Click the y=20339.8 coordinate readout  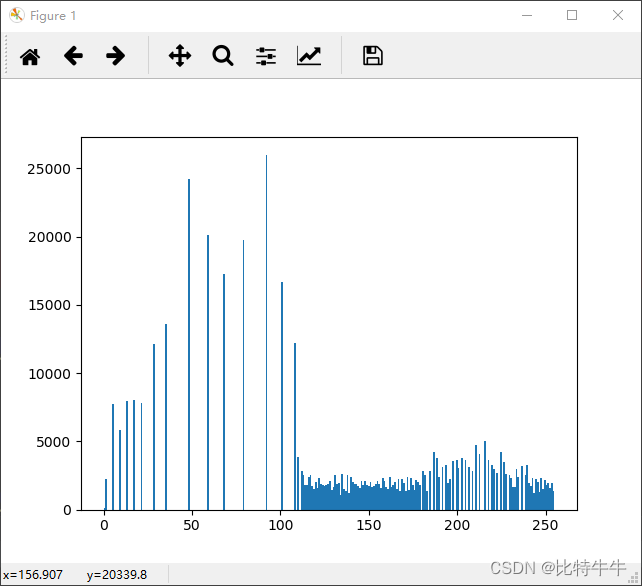coord(117,575)
